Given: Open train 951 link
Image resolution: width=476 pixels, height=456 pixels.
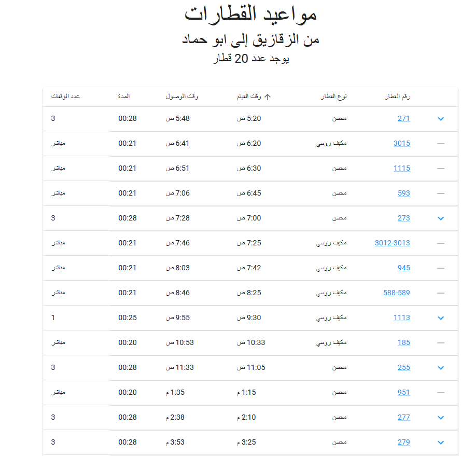Looking at the screenshot, I should [x=404, y=393].
